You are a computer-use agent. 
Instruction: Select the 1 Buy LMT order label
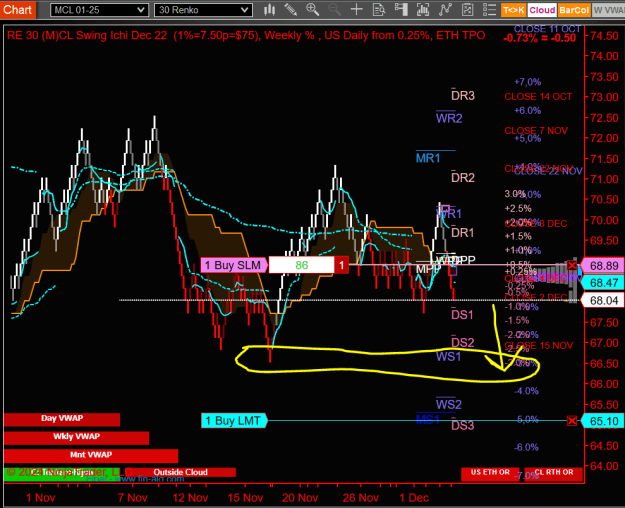point(234,421)
